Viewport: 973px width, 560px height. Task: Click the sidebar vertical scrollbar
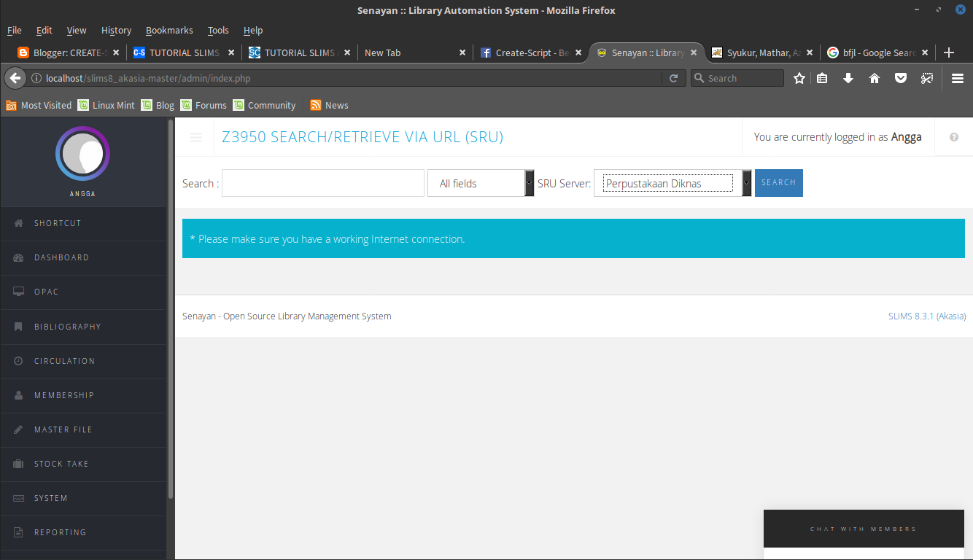[171, 309]
